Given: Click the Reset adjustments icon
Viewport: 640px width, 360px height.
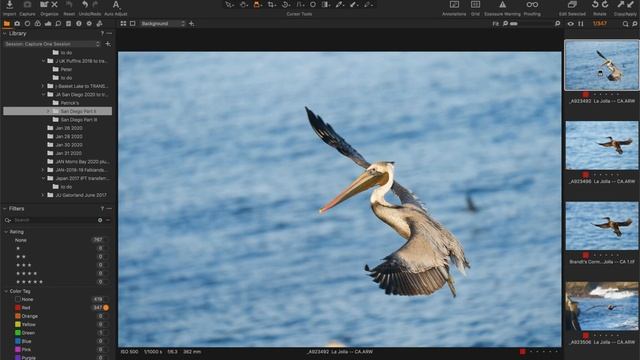Looking at the screenshot, I should [69, 5].
